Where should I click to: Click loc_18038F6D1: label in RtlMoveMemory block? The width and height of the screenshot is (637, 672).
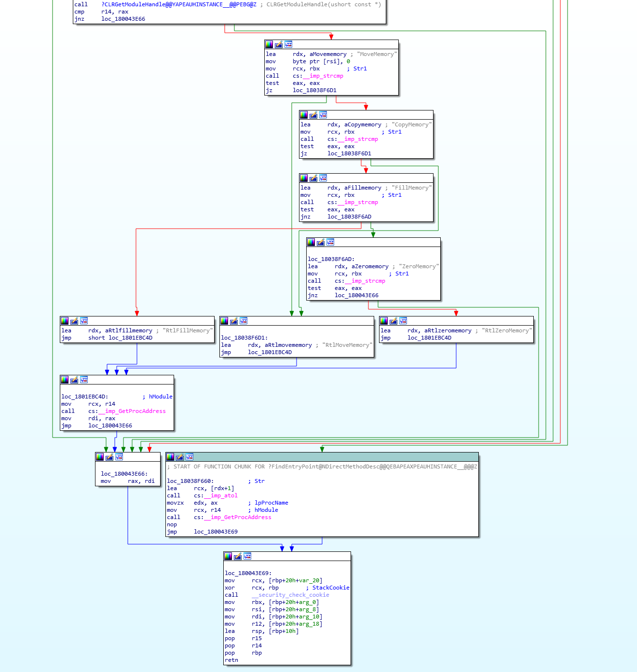tap(244, 338)
